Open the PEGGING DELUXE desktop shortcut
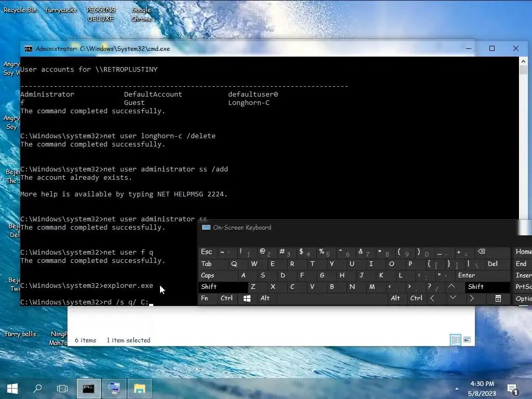Screen dimensions: 532x399 click(x=101, y=14)
